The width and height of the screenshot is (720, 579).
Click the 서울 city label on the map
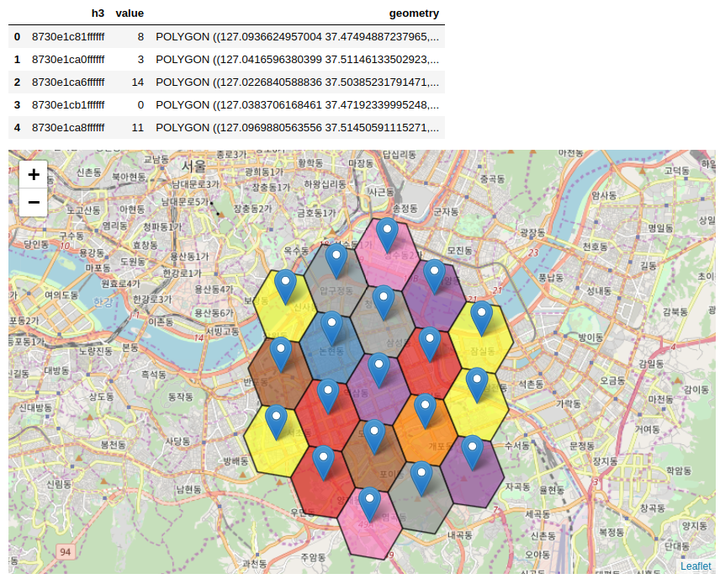point(193,166)
